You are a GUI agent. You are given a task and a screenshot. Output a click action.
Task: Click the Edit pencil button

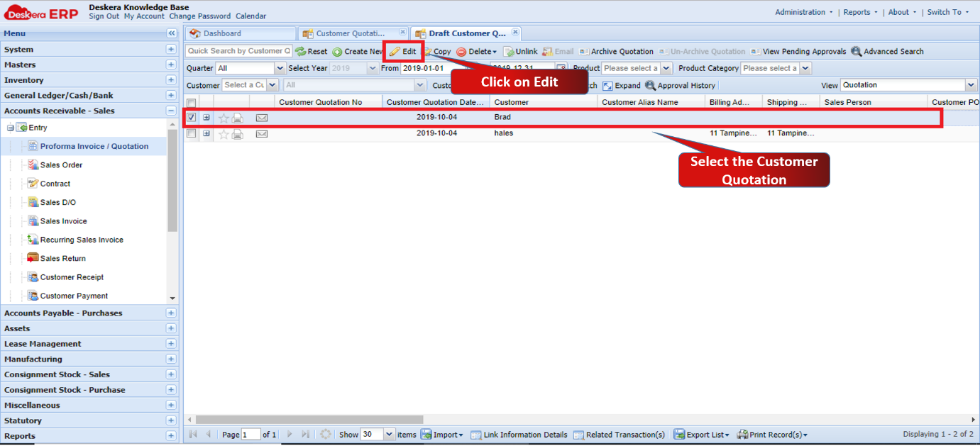(403, 51)
